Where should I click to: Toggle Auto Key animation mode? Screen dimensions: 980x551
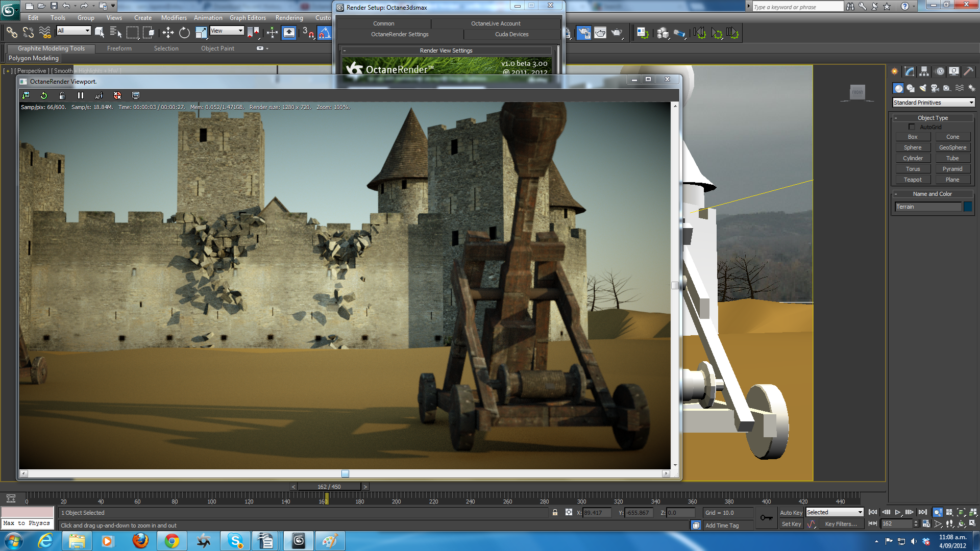point(791,513)
